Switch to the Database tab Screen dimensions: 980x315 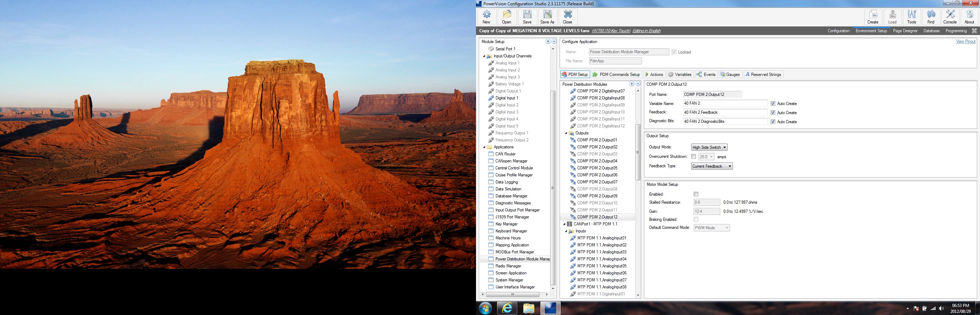(931, 31)
